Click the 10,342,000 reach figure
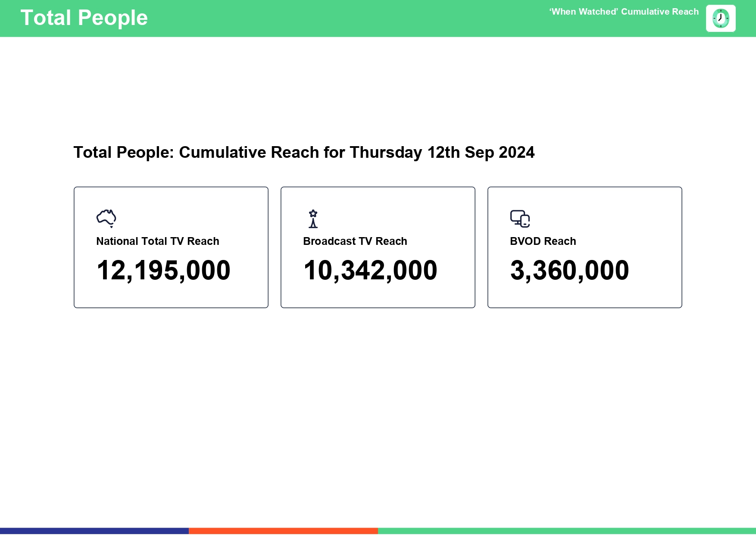756x535 pixels. [371, 271]
